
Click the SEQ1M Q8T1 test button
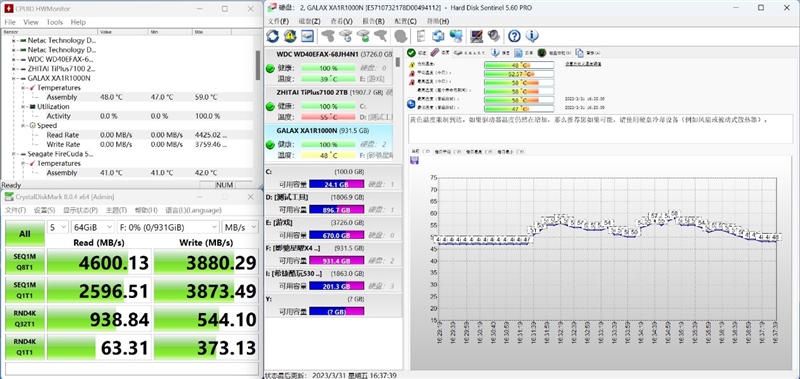24,262
